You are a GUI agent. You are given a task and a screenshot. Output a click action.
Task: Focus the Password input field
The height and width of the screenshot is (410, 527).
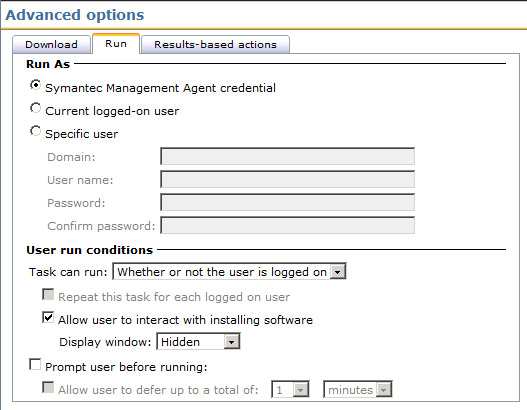point(287,202)
